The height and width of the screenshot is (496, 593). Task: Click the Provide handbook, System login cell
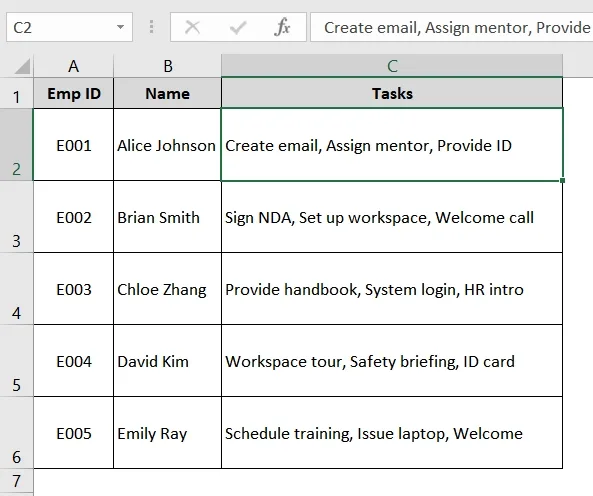point(392,289)
